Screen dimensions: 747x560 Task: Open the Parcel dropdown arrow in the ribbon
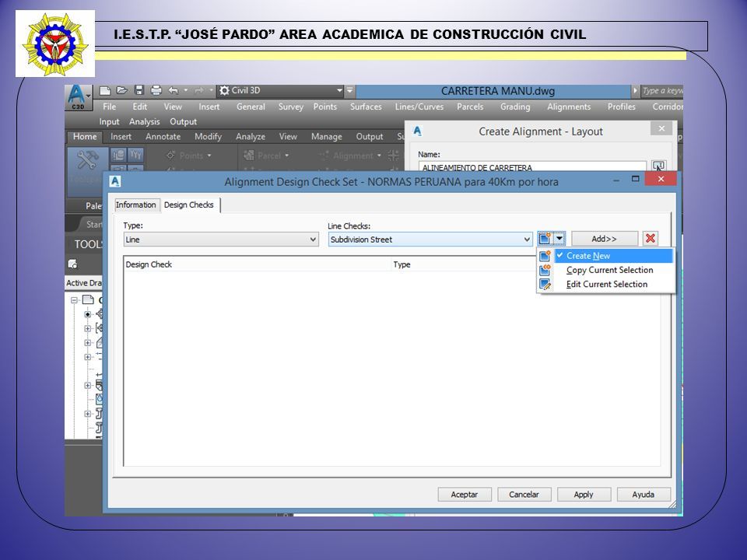(x=287, y=156)
